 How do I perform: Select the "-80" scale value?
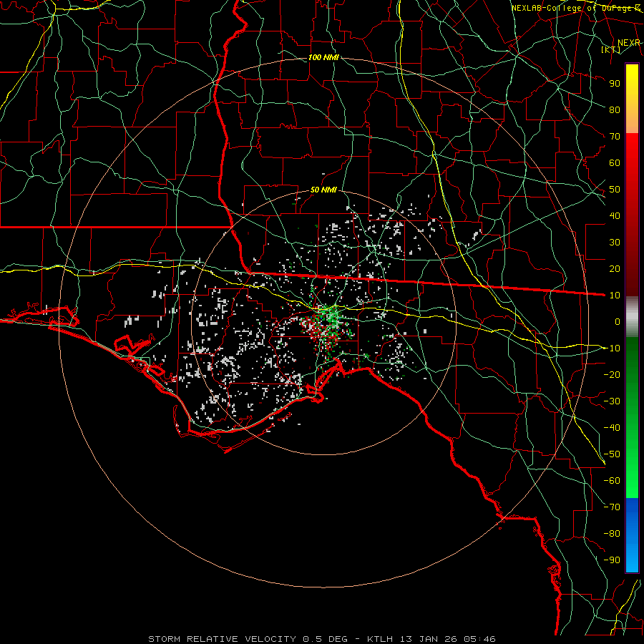(x=612, y=534)
